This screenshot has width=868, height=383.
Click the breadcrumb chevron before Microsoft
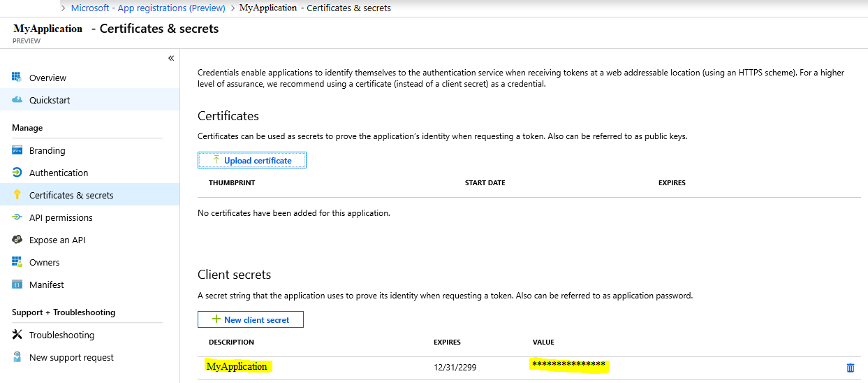tap(64, 8)
